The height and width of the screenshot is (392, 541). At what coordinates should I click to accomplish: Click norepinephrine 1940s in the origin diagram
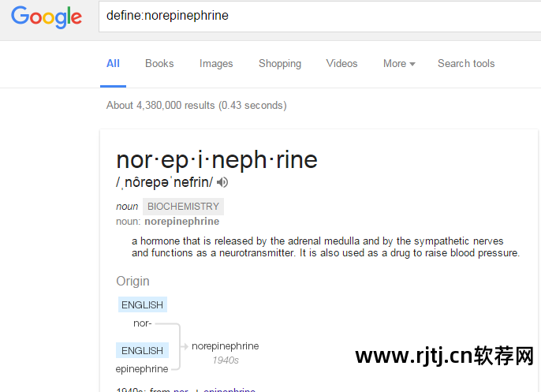click(226, 353)
